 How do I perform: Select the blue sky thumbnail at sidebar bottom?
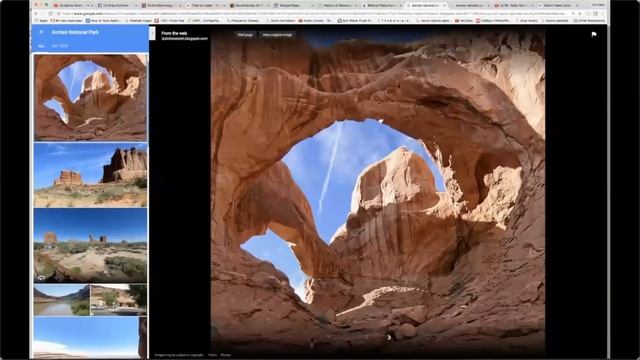click(x=91, y=338)
